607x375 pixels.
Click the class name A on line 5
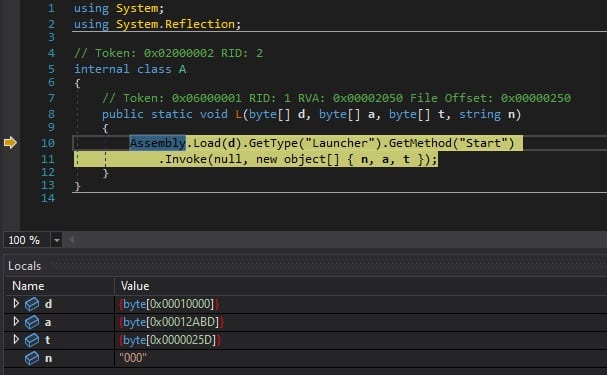[182, 69]
